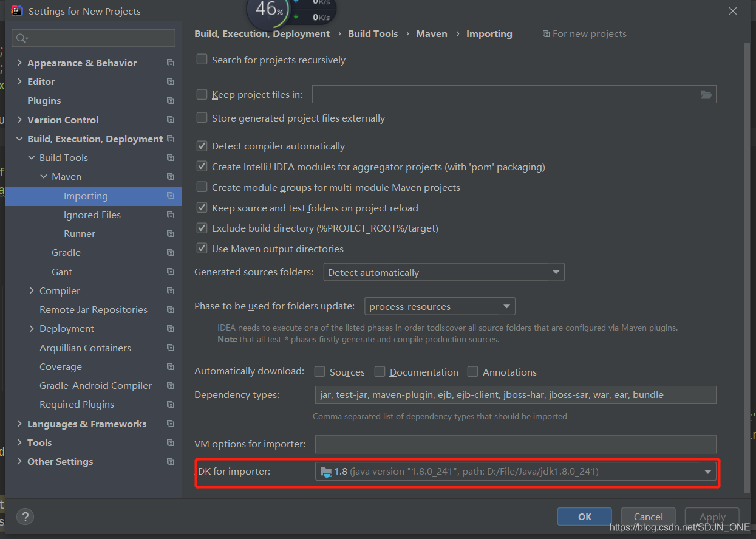
Task: Expand Languages & Frameworks section
Action: [19, 424]
